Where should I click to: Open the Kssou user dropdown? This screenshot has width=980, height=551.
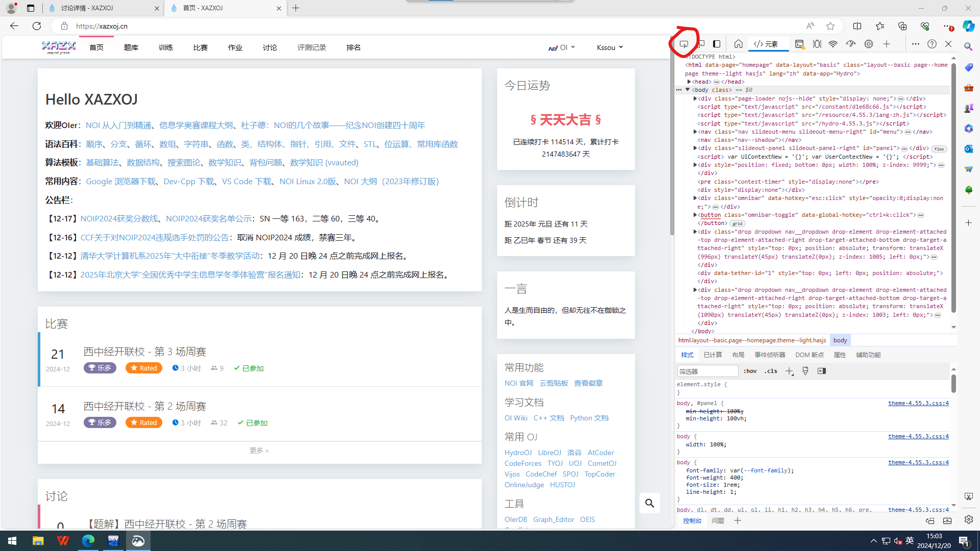(x=609, y=47)
